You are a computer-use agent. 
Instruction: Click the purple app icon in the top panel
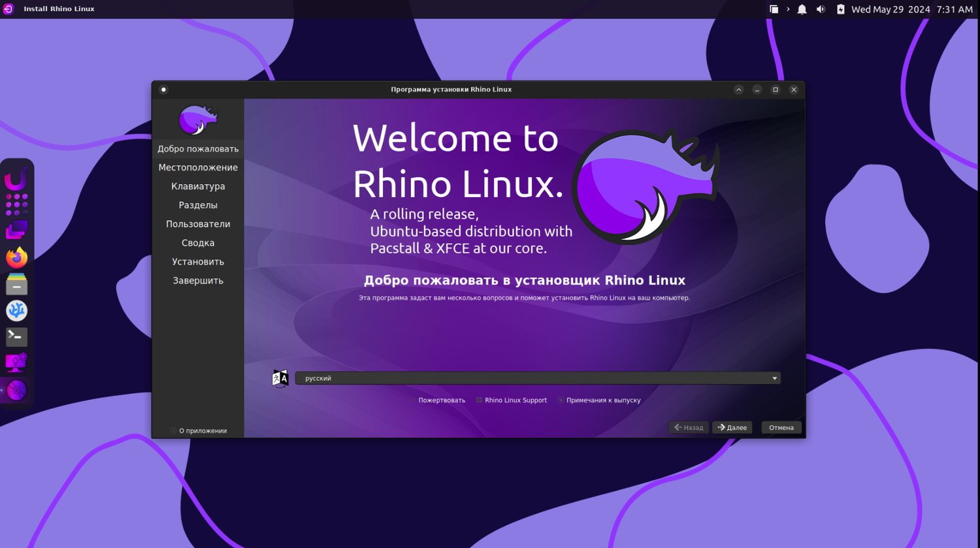tap(8, 9)
